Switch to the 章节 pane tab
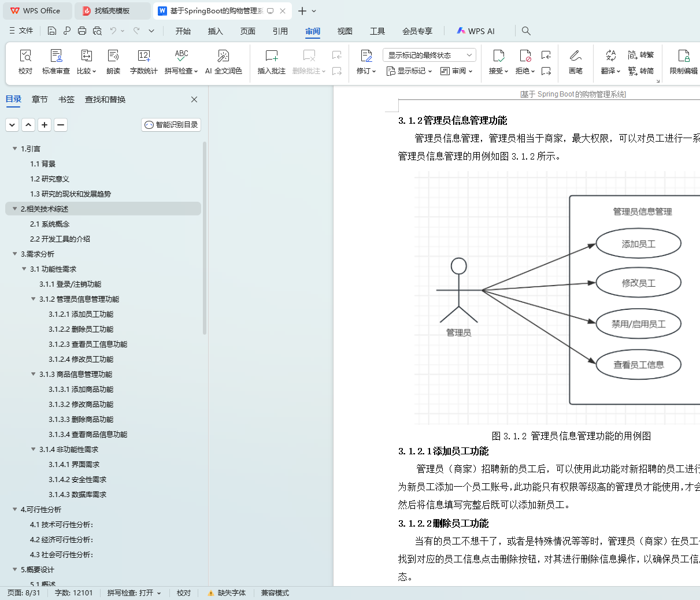 click(x=40, y=99)
